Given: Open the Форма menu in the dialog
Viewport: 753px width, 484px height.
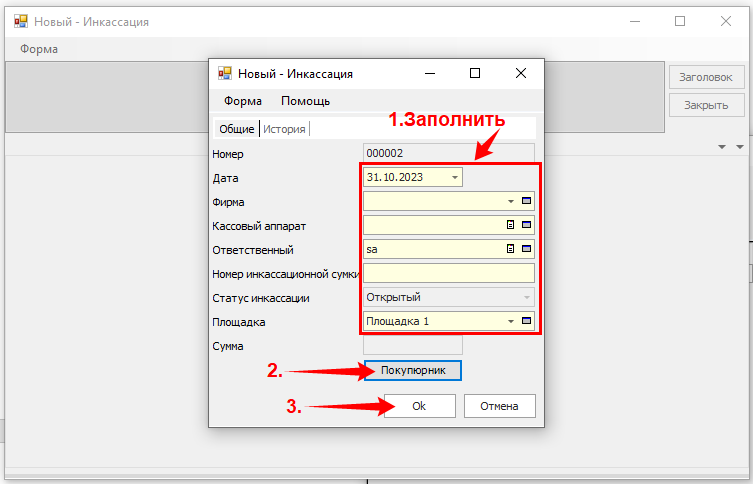Looking at the screenshot, I should pos(243,101).
